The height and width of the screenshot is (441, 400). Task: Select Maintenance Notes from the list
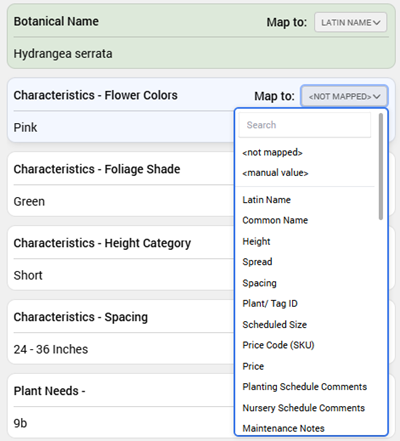click(x=284, y=428)
